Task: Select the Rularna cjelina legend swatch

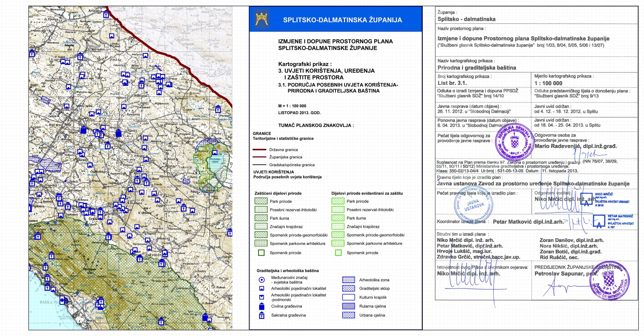Action: coord(348,306)
